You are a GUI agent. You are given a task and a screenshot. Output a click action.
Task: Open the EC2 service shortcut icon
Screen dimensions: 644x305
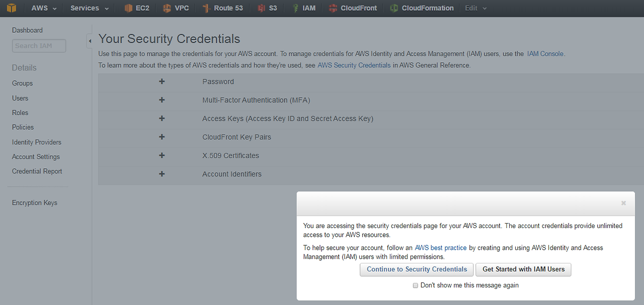pos(129,8)
